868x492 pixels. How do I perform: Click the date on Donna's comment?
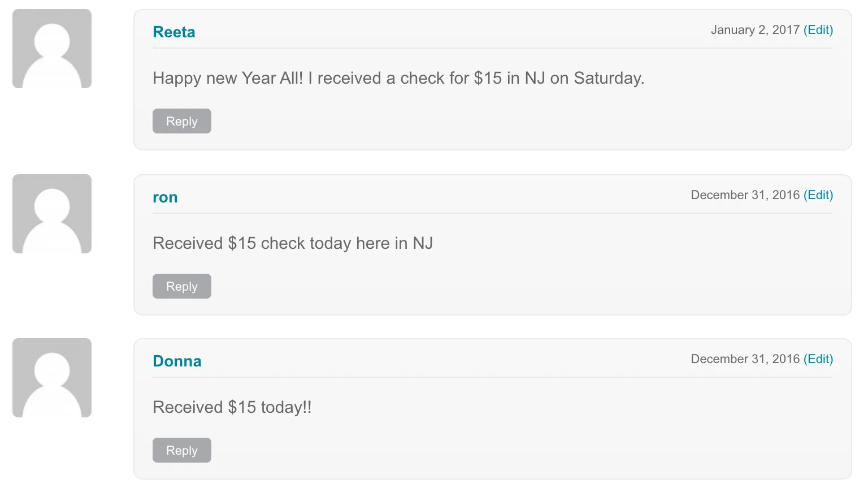745,359
